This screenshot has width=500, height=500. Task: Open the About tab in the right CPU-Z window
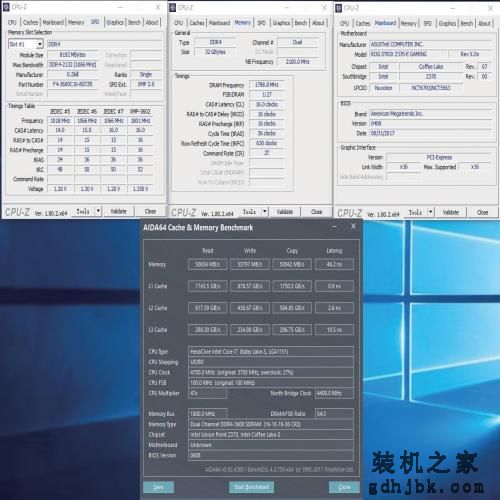484,23
